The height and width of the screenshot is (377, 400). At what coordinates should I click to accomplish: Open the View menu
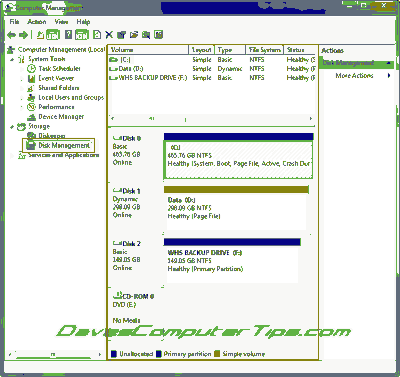pos(61,22)
